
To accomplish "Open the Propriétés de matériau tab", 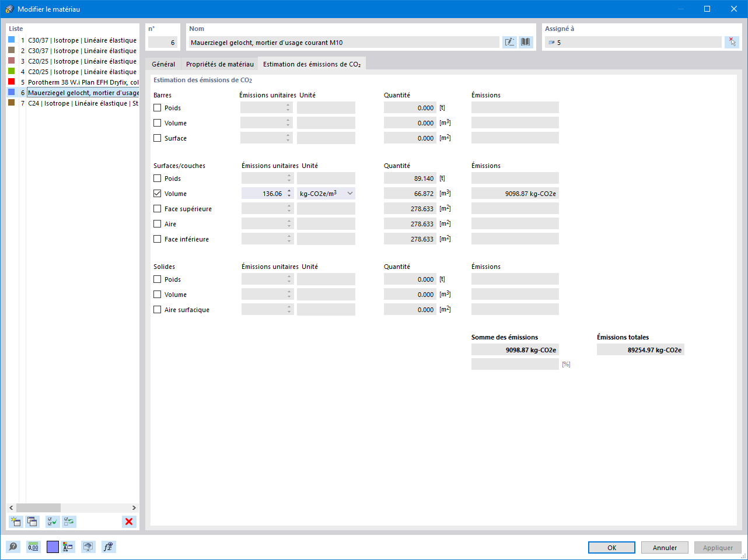I will 220,64.
